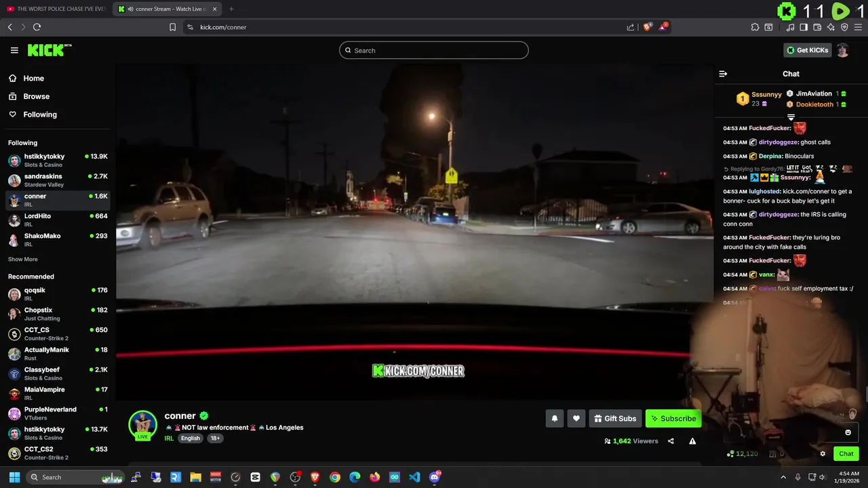Open Brave Shields lion icon
868x488 pixels.
coord(647,27)
